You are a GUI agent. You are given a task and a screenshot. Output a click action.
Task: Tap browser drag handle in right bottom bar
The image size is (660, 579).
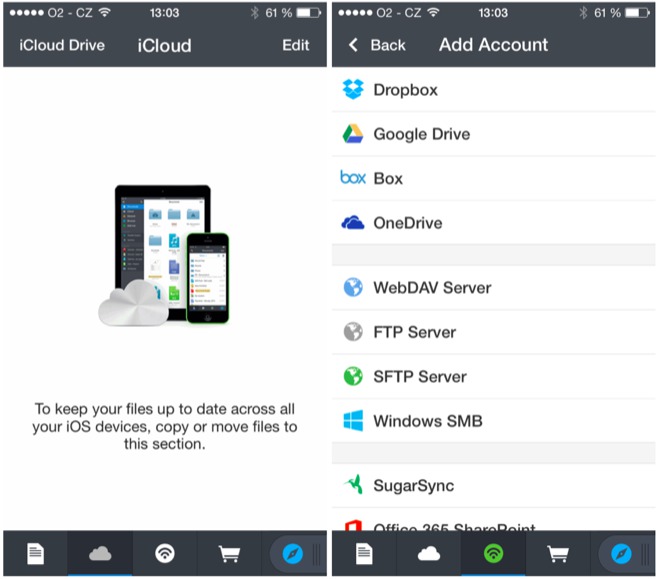(645, 554)
